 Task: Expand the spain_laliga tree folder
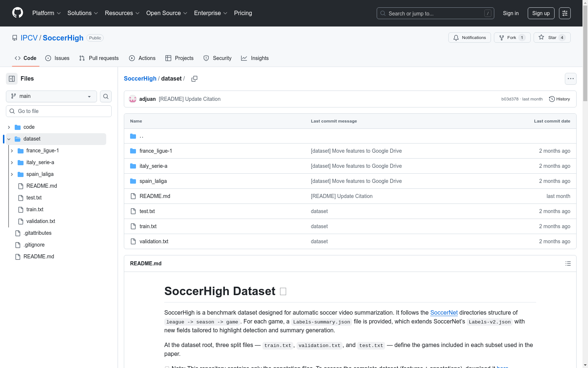pyautogui.click(x=12, y=174)
